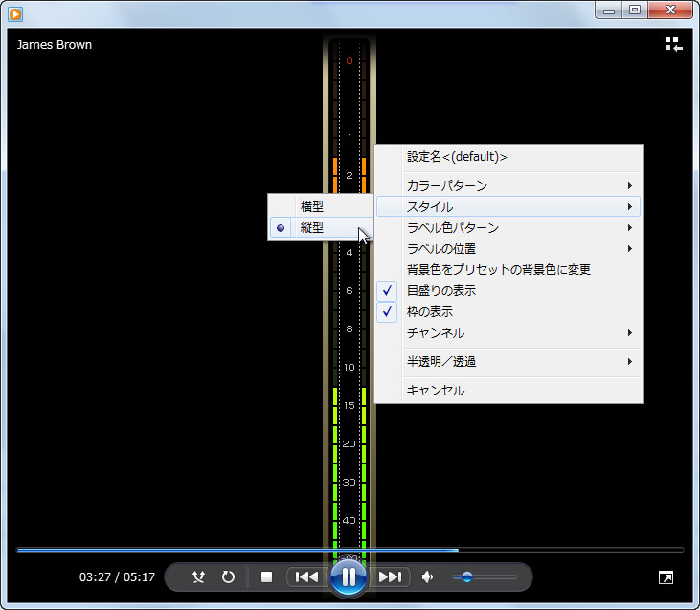The width and height of the screenshot is (700, 610).
Task: Skip to next track
Action: tap(390, 576)
